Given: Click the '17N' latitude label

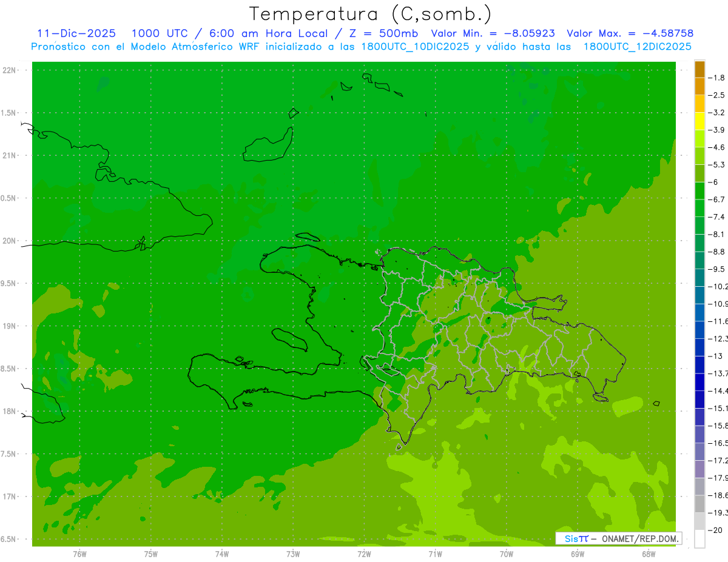Looking at the screenshot, I should pyautogui.click(x=10, y=497).
